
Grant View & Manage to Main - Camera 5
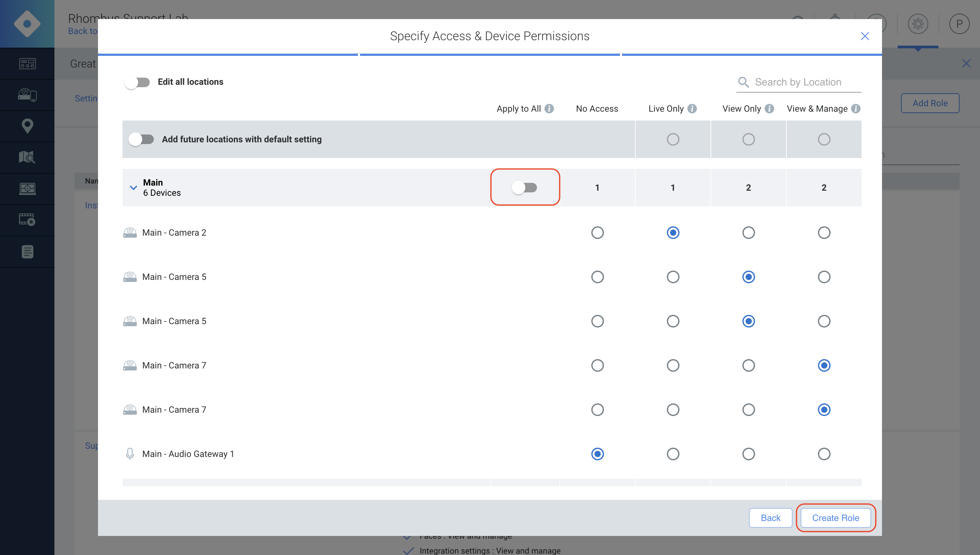click(x=824, y=277)
